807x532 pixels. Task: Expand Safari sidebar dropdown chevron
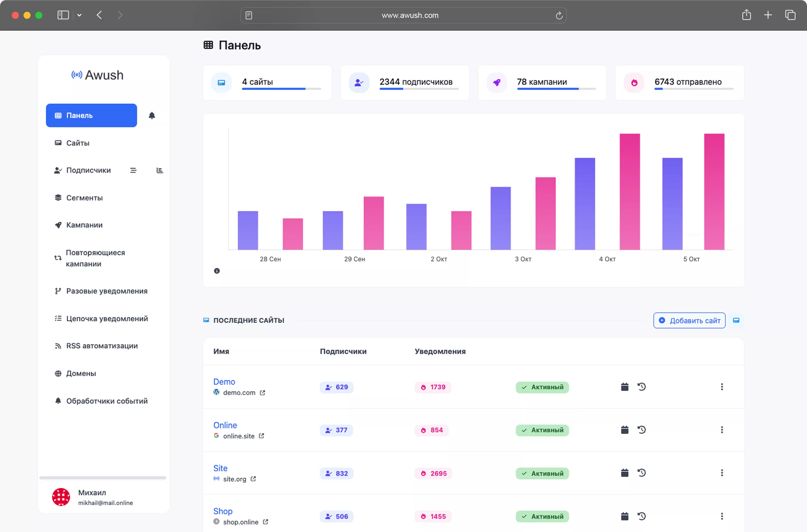point(79,15)
